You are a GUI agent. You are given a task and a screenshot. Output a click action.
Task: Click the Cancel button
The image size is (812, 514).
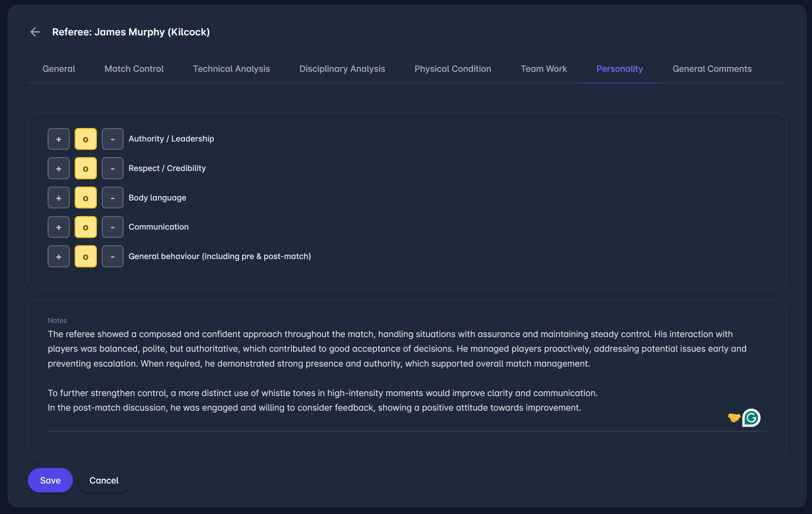click(104, 480)
